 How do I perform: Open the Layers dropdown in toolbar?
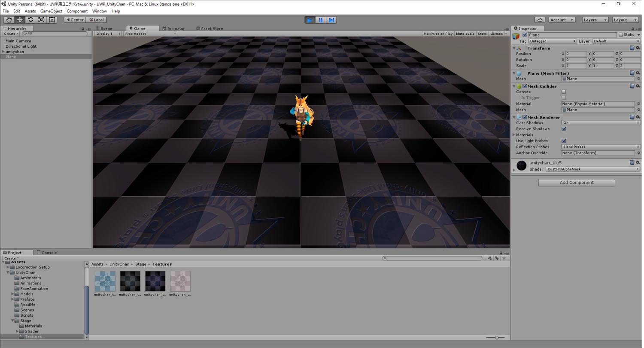[595, 20]
